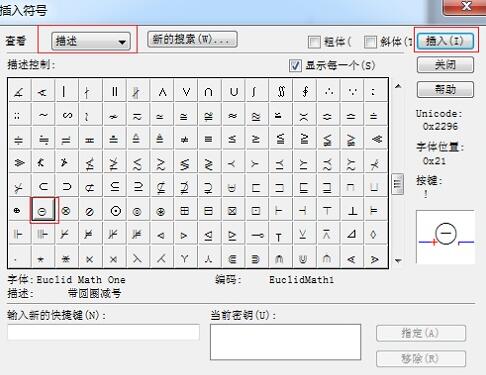This screenshot has height=375, width=486.
Task: Select the logical OR symbol ∨
Action: pyautogui.click(x=186, y=91)
